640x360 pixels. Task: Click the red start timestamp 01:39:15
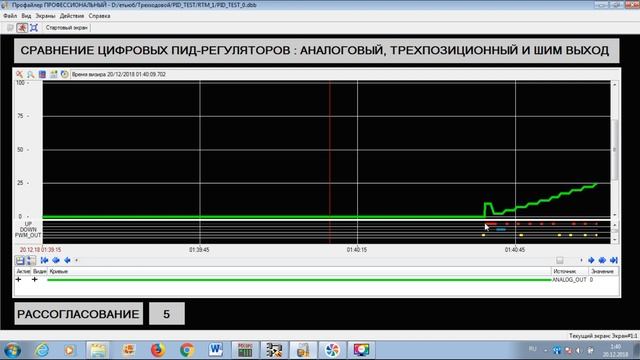click(x=40, y=249)
